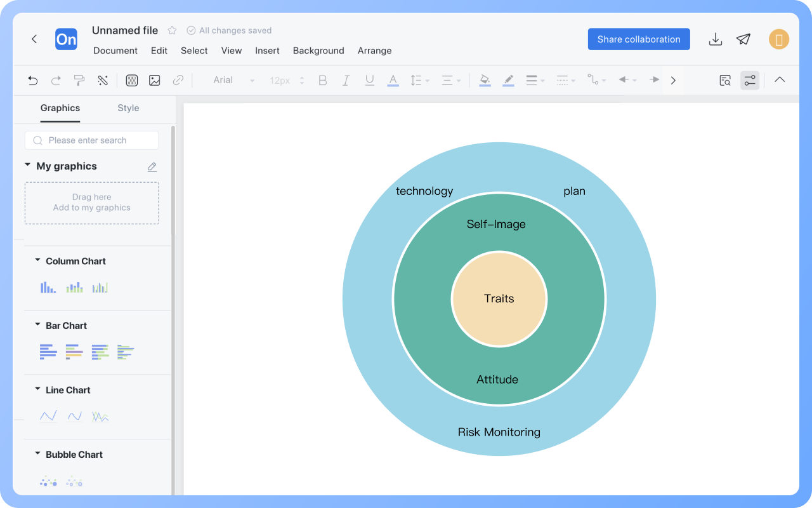The width and height of the screenshot is (812, 508).
Task: Open the Edit menu
Action: 159,51
